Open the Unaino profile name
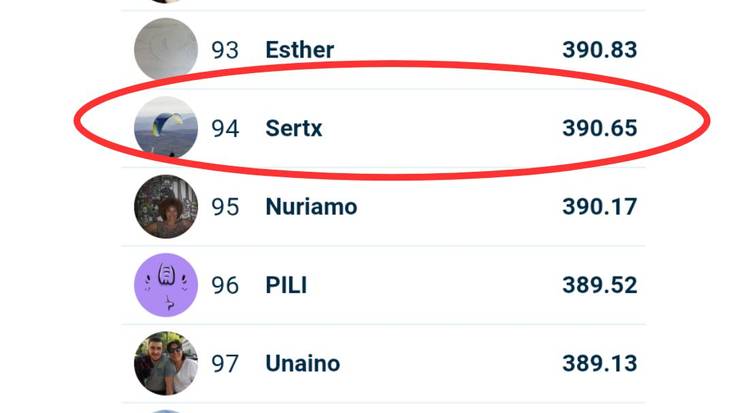735x413 pixels. (302, 363)
